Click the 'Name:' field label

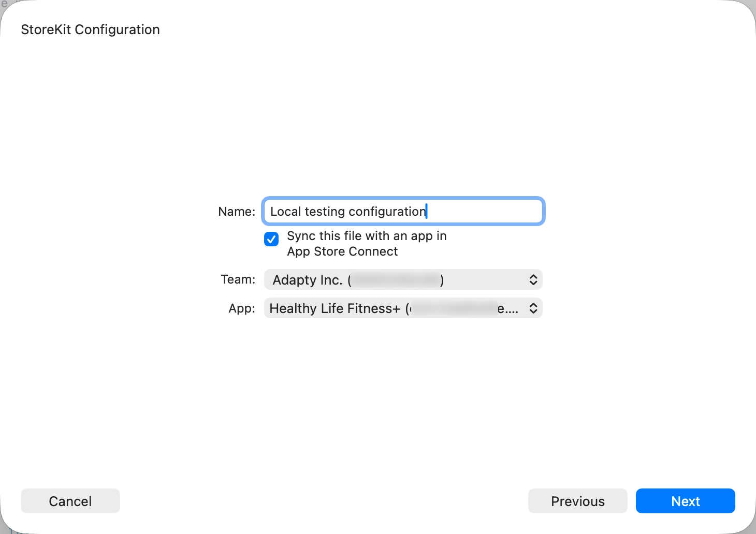click(x=237, y=212)
